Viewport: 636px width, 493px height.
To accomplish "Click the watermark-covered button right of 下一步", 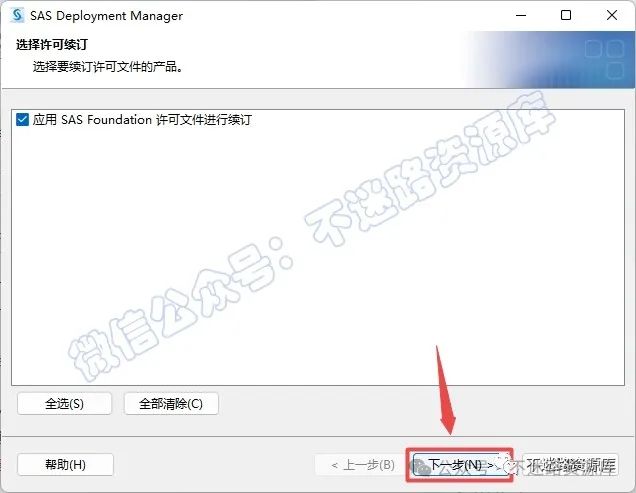I will point(570,465).
